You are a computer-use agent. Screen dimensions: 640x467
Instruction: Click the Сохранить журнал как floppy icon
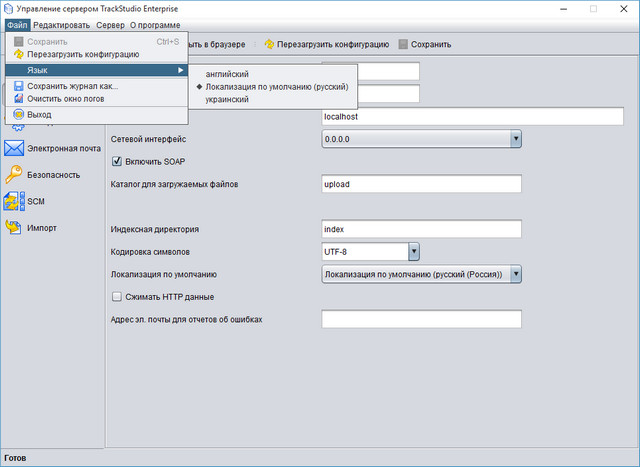[18, 86]
